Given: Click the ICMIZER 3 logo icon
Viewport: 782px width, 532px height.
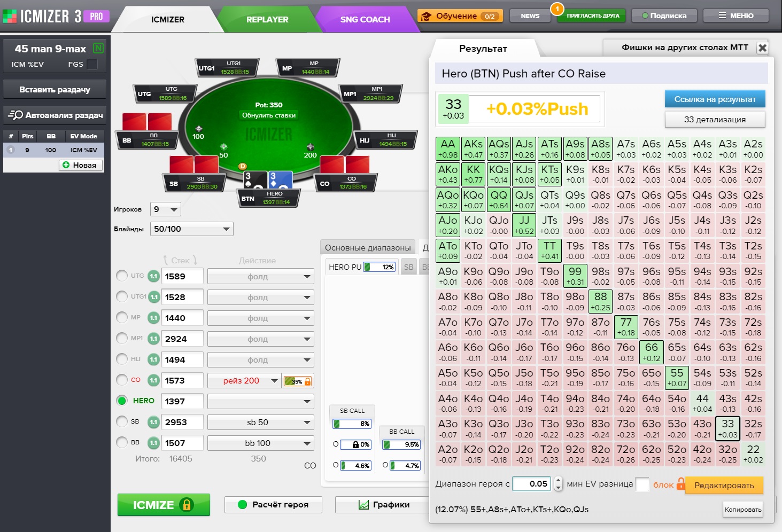Looking at the screenshot, I should point(10,16).
